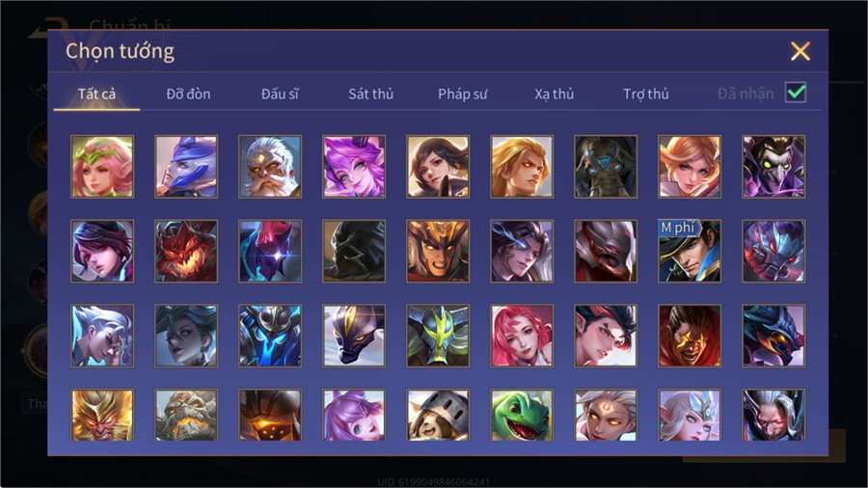
Task: Select the pink-haired elf with leaf crown
Action: [102, 167]
